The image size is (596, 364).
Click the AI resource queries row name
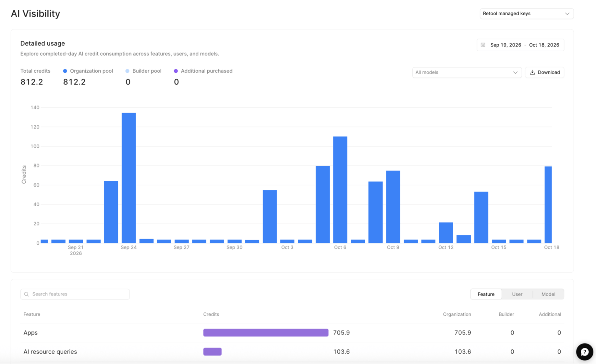50,352
